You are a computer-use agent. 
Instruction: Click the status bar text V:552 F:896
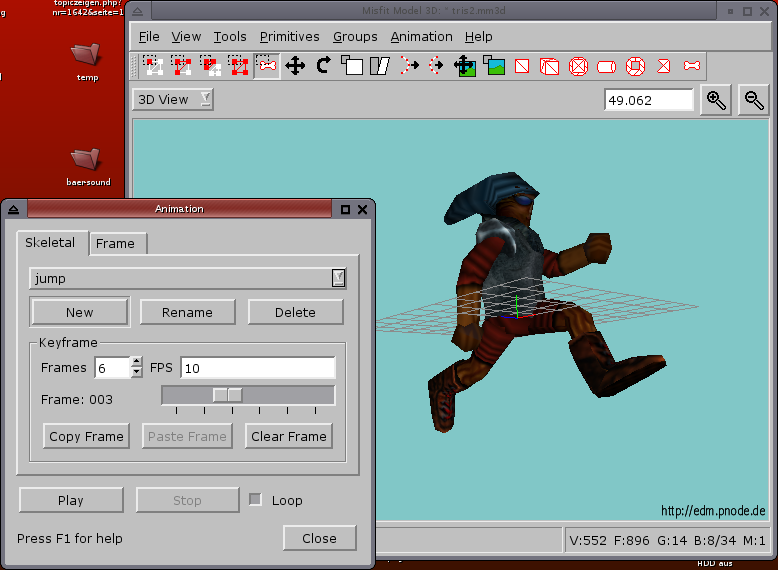pyautogui.click(x=609, y=540)
